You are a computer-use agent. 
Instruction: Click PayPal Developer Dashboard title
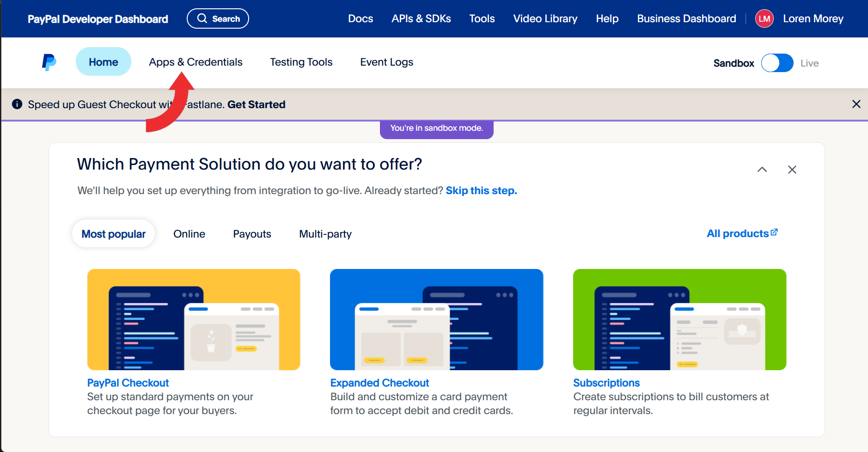[x=98, y=19]
